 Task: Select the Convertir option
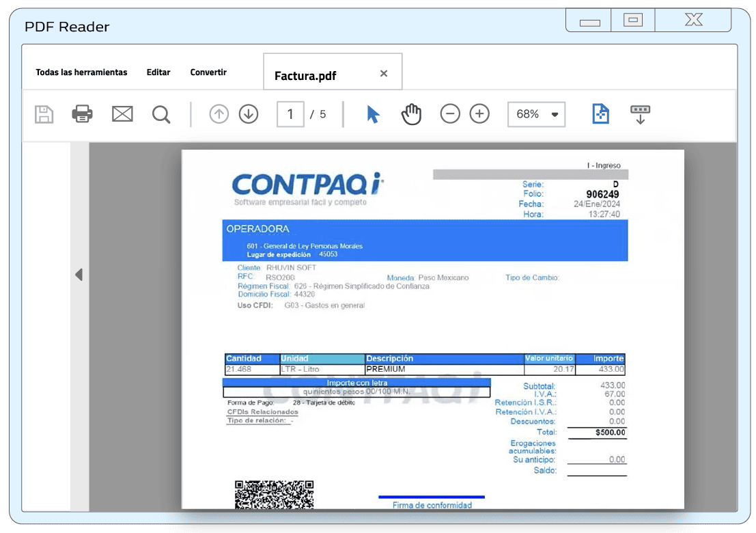coord(208,72)
